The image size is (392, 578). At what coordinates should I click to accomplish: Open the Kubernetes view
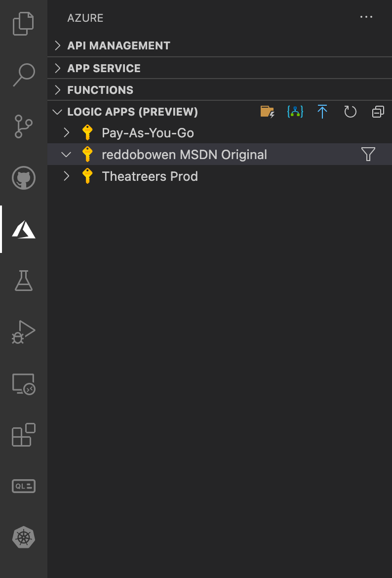(x=23, y=537)
